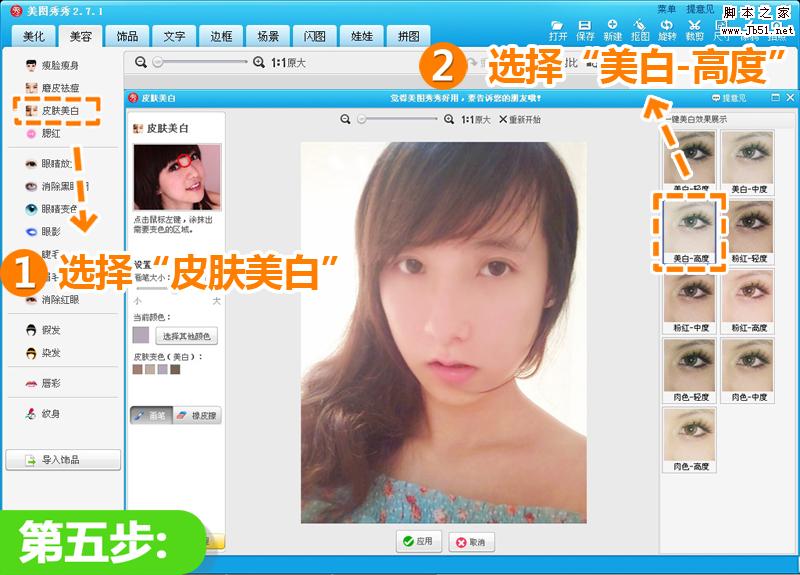Image resolution: width=800 pixels, height=575 pixels.
Task: Select the 眼影 eyeshadow tool
Action: 43,232
